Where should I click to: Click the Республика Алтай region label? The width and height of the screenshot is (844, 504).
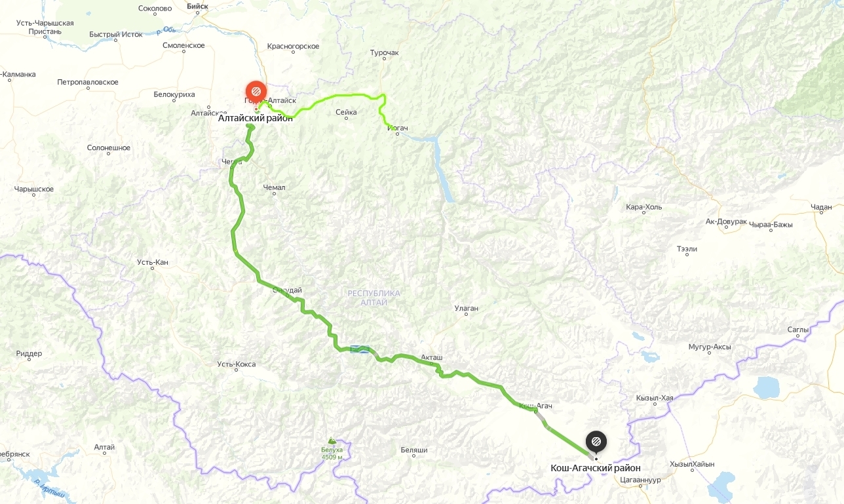[x=374, y=298]
